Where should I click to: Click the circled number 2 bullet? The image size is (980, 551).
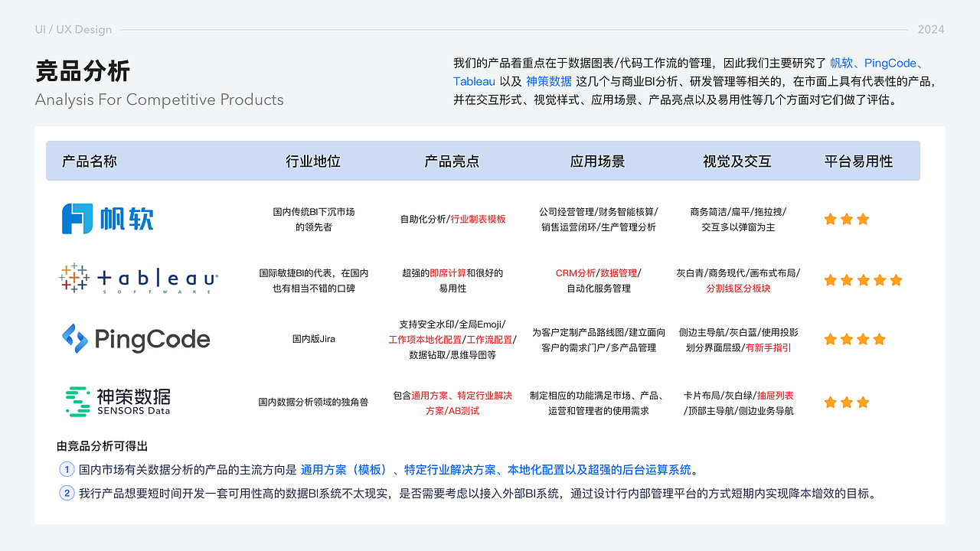[67, 494]
